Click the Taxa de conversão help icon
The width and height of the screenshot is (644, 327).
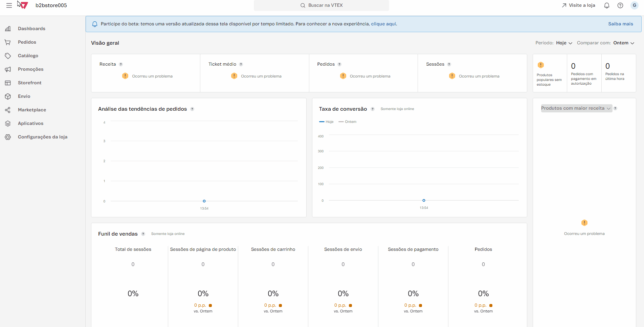coord(373,109)
